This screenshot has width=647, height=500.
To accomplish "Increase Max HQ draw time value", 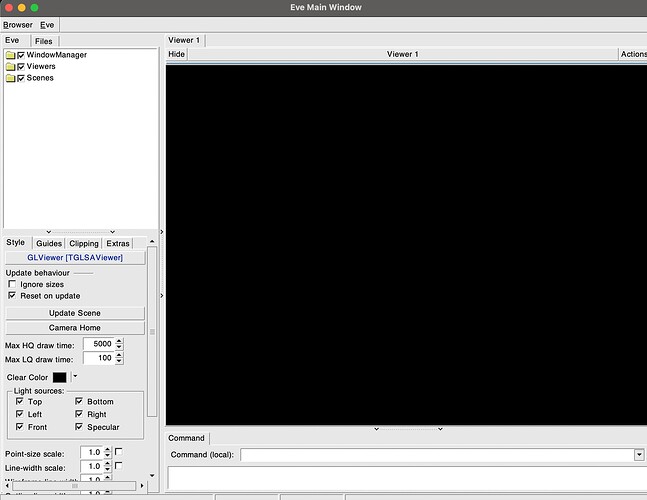I will 119,341.
